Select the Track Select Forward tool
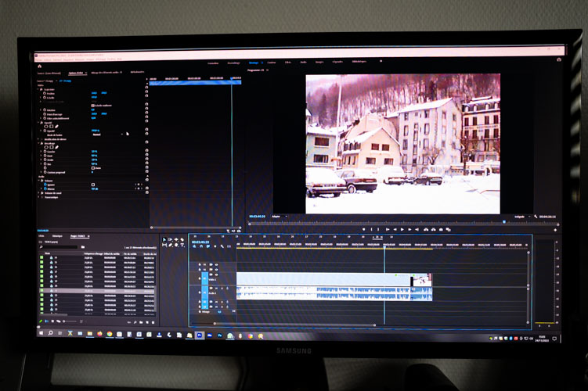This screenshot has width=588, height=391. [170, 239]
